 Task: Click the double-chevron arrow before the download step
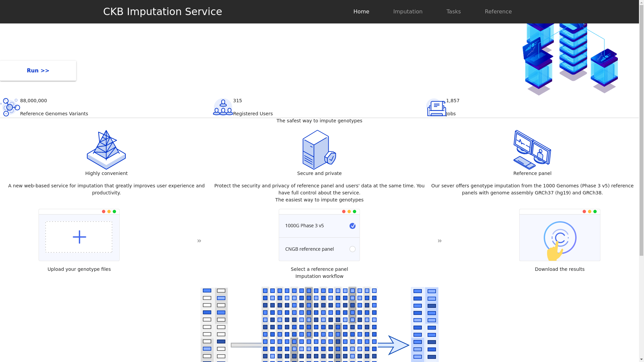coord(440,241)
